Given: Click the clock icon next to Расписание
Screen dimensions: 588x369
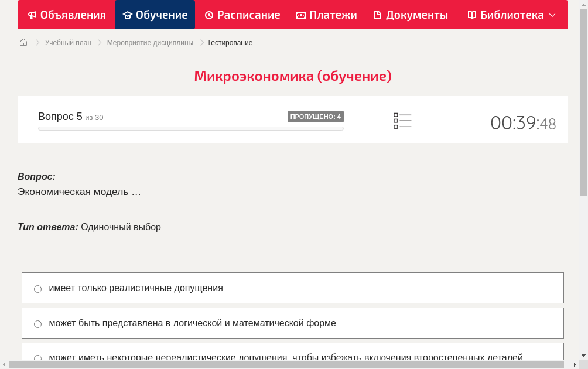Looking at the screenshot, I should click(x=209, y=15).
